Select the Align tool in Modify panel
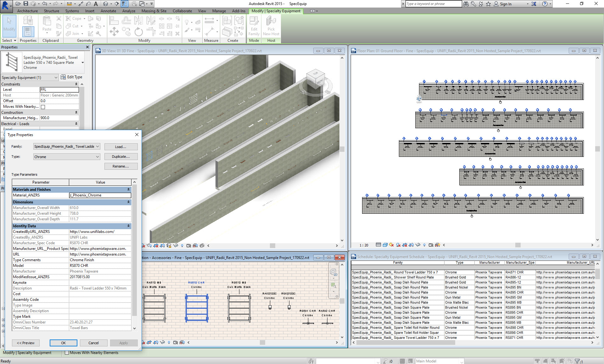This screenshot has width=604, height=364. (114, 21)
